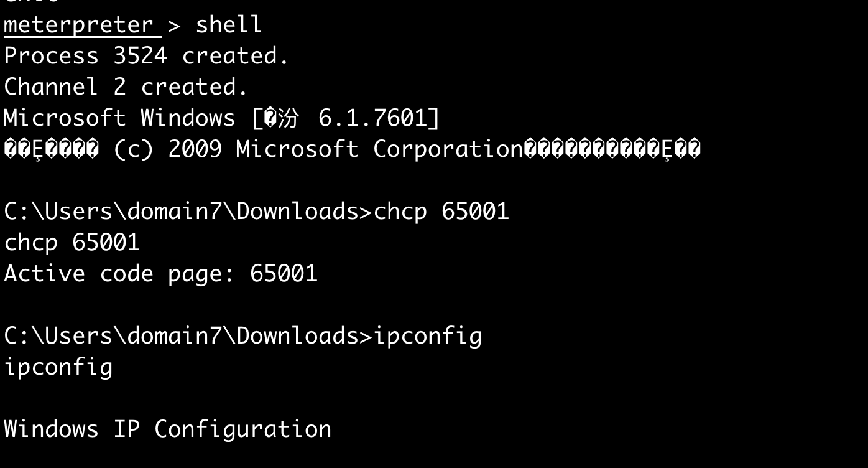Click ipconfig typed after second prompt
Screen dimensions: 868x468
pyautogui.click(x=428, y=336)
